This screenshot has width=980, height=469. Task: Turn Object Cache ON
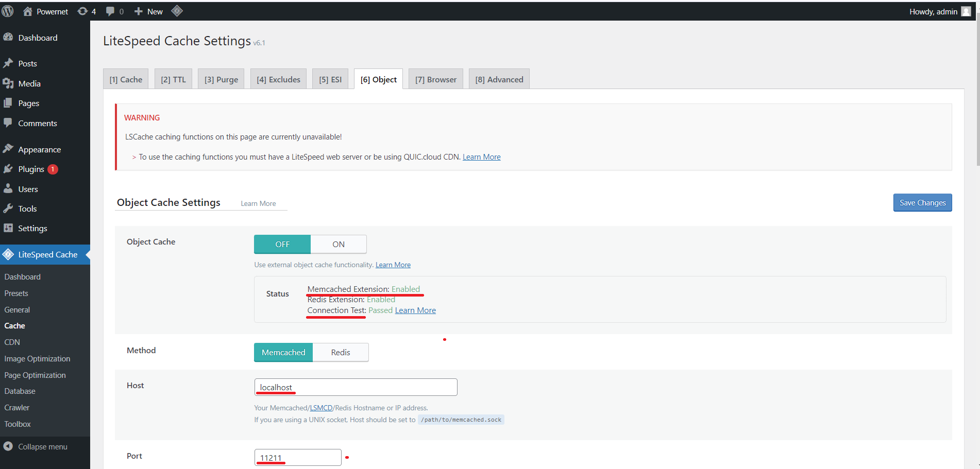[339, 244]
